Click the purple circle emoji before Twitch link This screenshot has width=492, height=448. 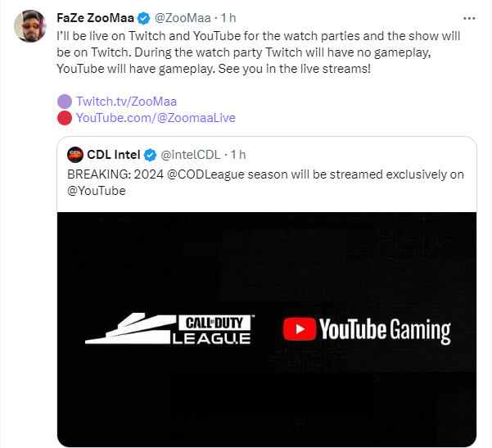click(65, 102)
